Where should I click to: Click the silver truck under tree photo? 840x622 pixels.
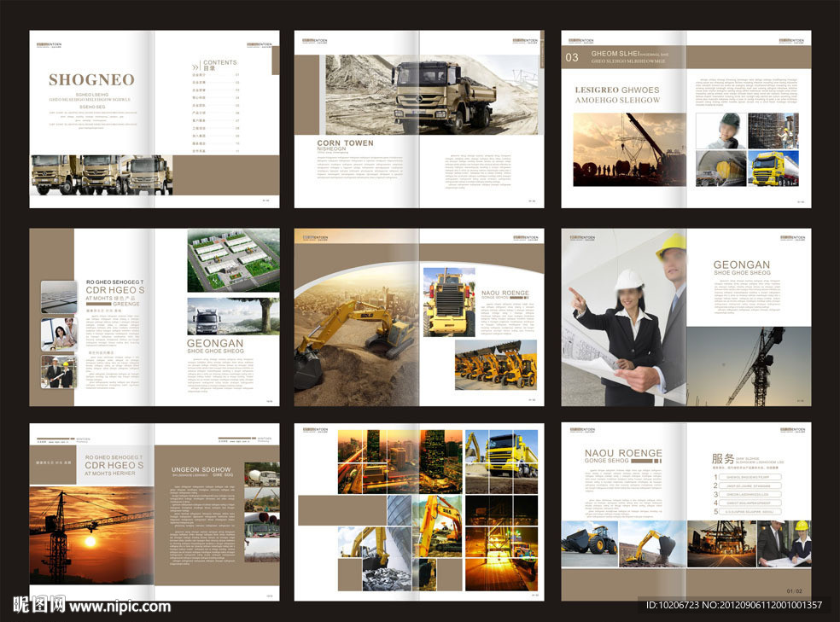[x=233, y=317]
